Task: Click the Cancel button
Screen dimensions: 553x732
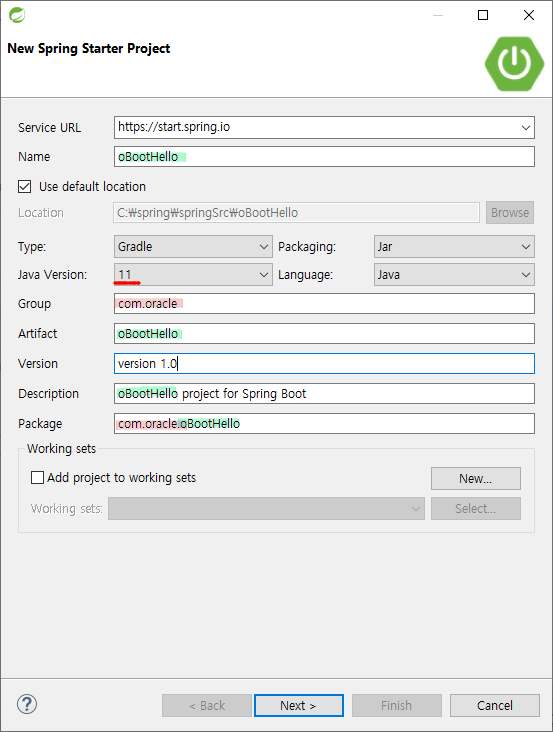Action: [x=495, y=705]
